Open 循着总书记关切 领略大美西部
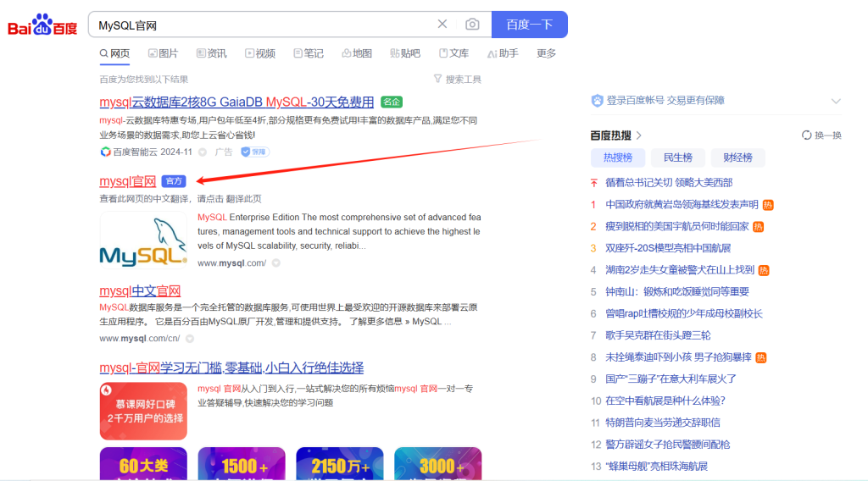The image size is (868, 481). click(669, 182)
